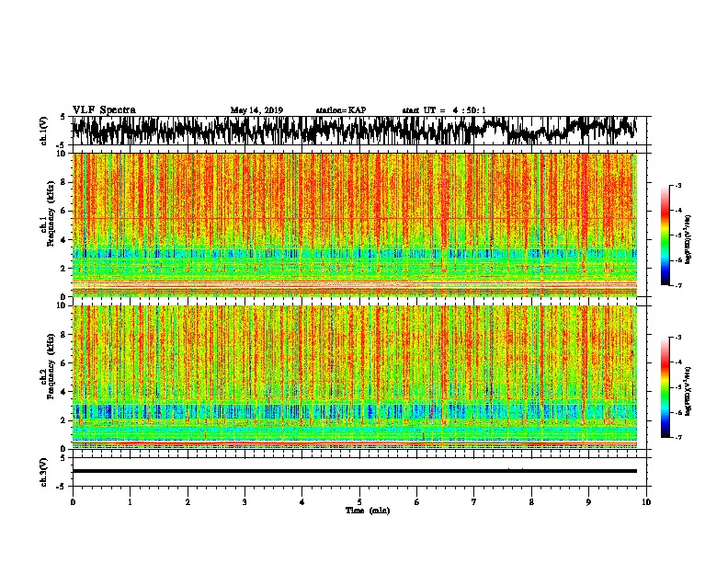Image resolution: width=728 pixels, height=563 pixels.
Task: Click the "2" kHz tick on ch.1 spectrogram
Action: (x=63, y=268)
